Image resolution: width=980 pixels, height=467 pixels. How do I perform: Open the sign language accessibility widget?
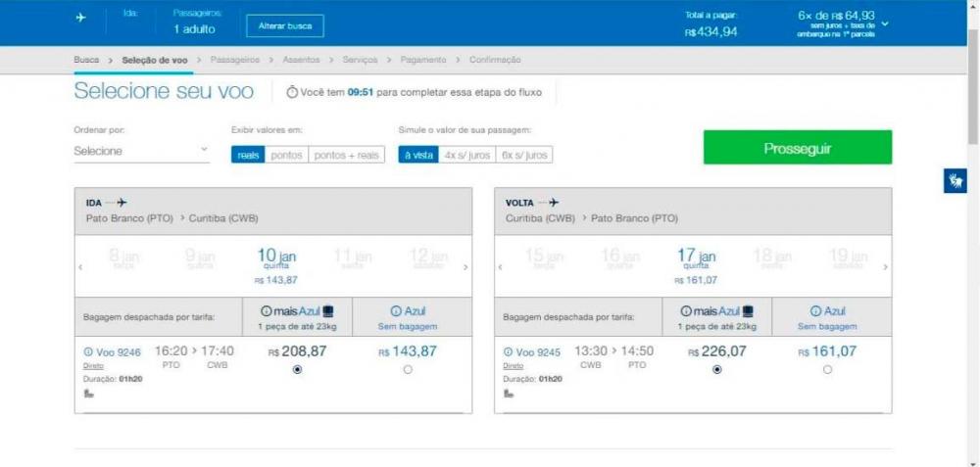[x=955, y=180]
